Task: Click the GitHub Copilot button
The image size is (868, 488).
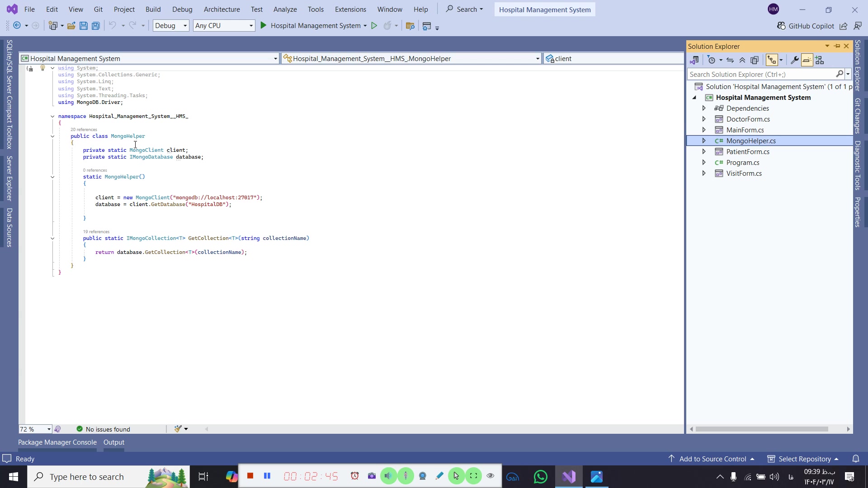Action: pos(806,26)
